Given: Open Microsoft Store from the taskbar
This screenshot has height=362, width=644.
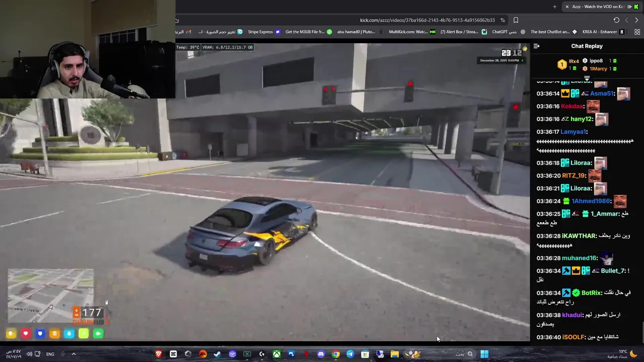Looking at the screenshot, I should click(x=365, y=354).
